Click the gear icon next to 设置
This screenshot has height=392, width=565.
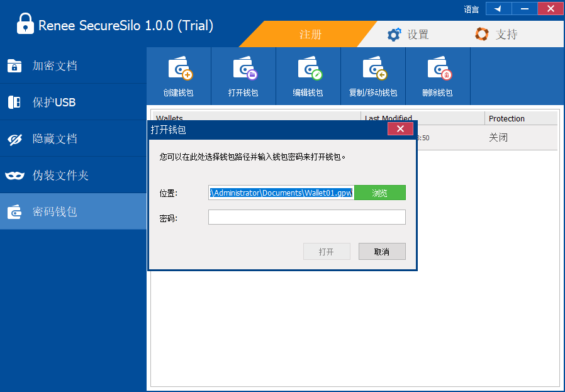394,35
